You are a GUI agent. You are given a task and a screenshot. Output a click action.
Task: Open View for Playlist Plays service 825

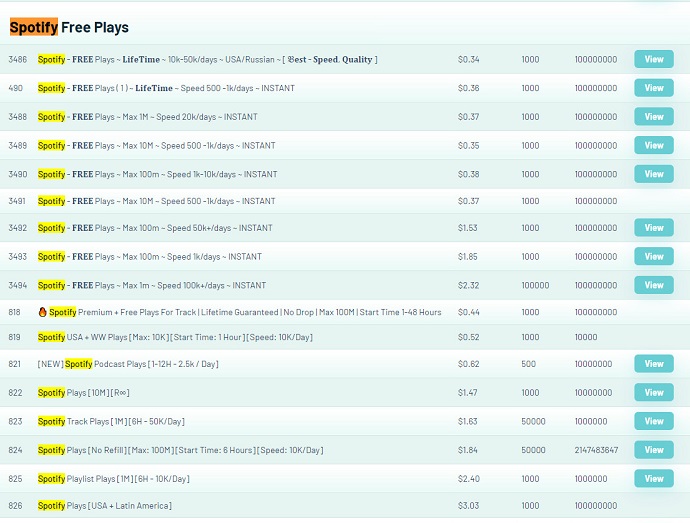tap(653, 479)
